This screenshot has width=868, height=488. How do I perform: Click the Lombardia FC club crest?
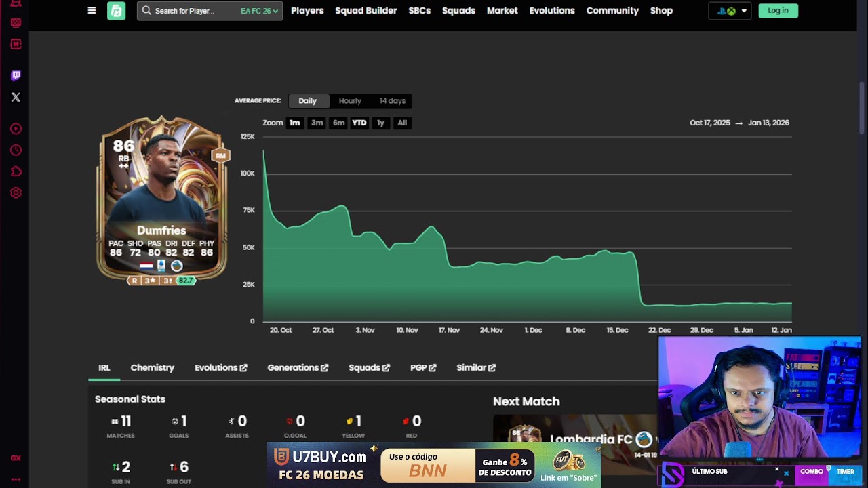pos(644,439)
